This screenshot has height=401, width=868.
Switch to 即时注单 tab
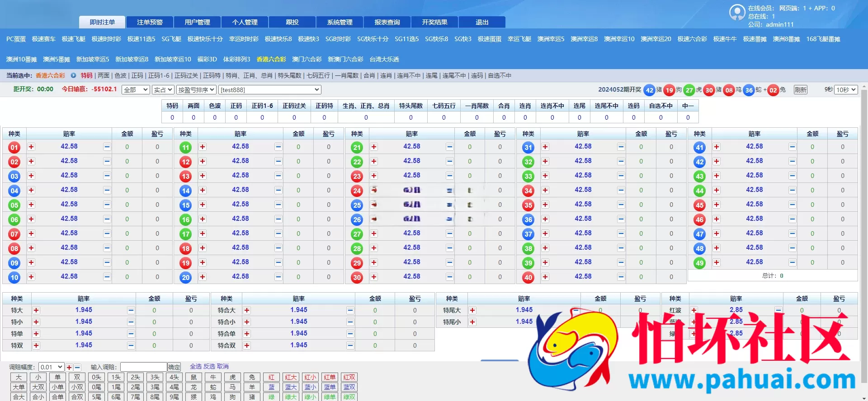pos(102,22)
